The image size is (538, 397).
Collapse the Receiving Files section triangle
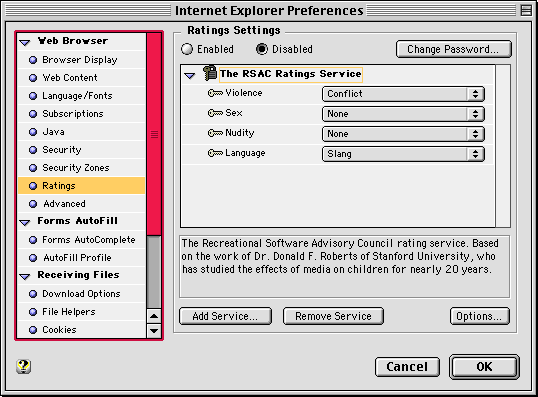coord(25,277)
